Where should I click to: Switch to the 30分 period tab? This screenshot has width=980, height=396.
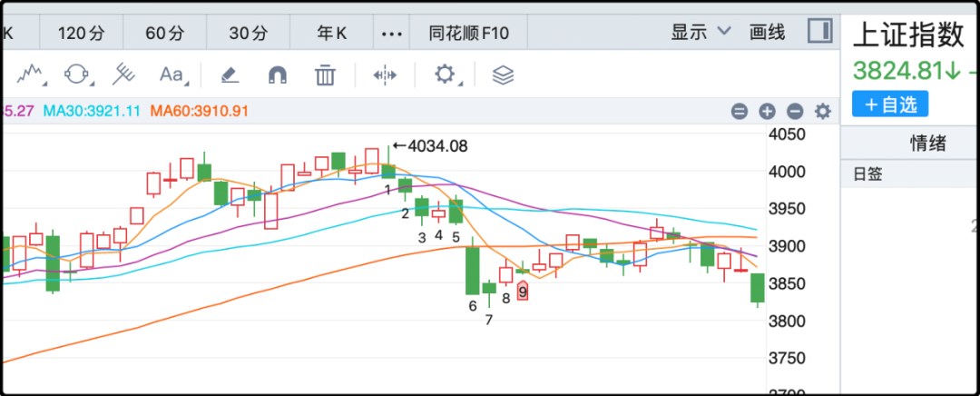248,33
